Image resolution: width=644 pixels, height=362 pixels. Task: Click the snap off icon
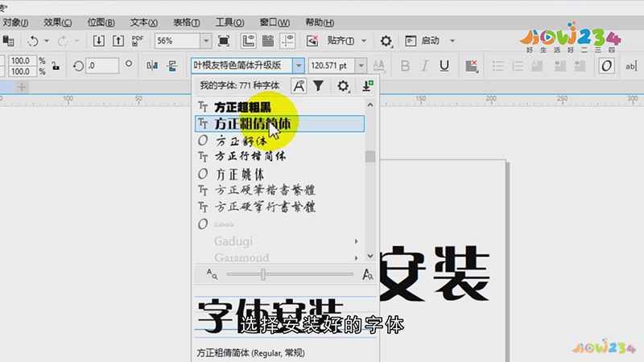(312, 41)
